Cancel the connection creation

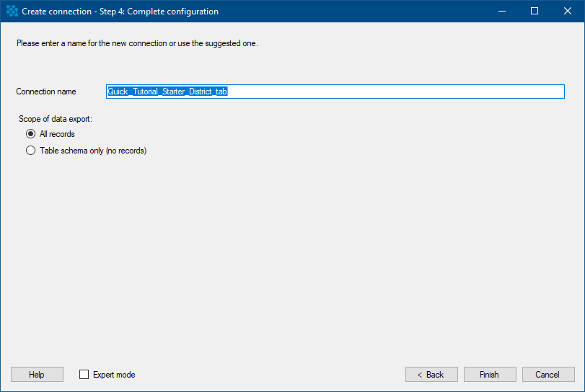point(548,375)
